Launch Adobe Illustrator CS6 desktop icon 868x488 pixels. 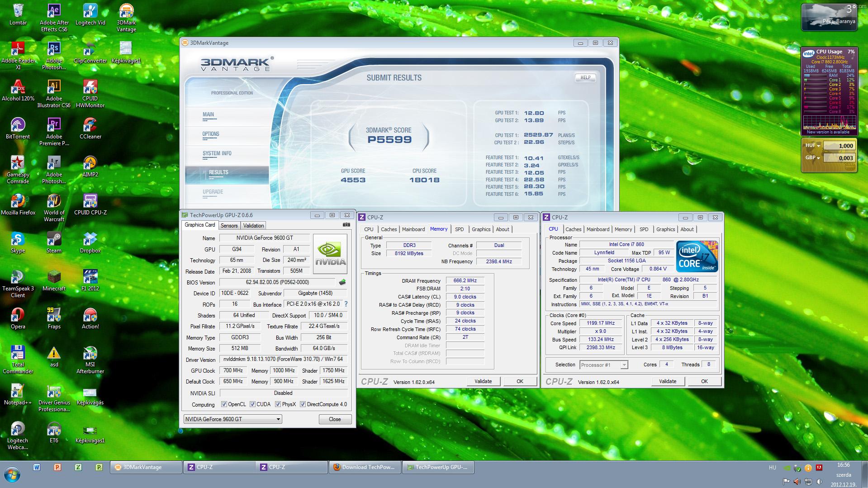(54, 94)
